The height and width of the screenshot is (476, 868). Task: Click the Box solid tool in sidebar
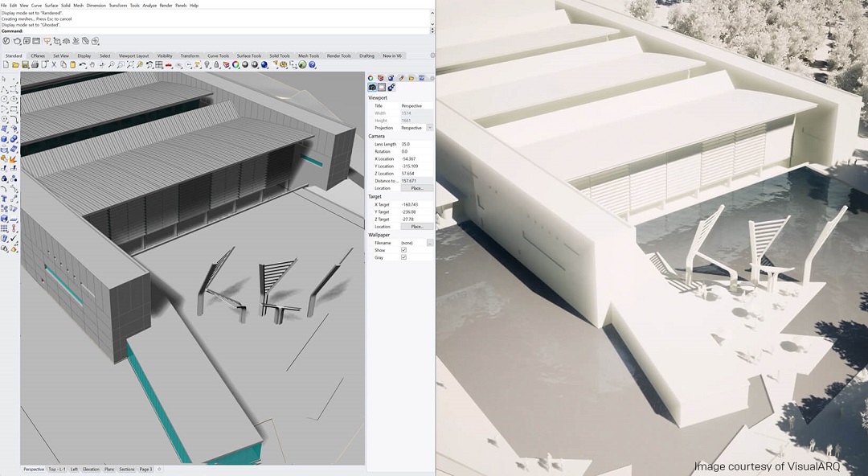[x=5, y=138]
